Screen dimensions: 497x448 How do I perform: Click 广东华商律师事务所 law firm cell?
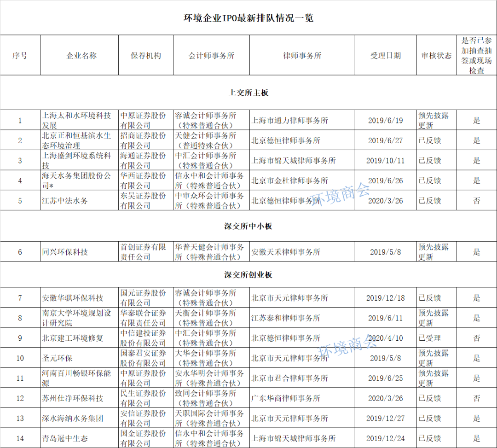point(302,398)
